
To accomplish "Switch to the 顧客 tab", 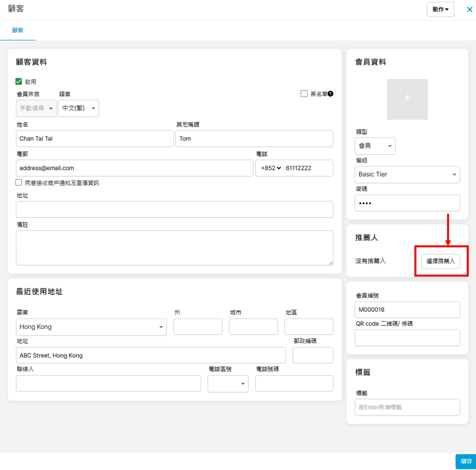I will 18,30.
